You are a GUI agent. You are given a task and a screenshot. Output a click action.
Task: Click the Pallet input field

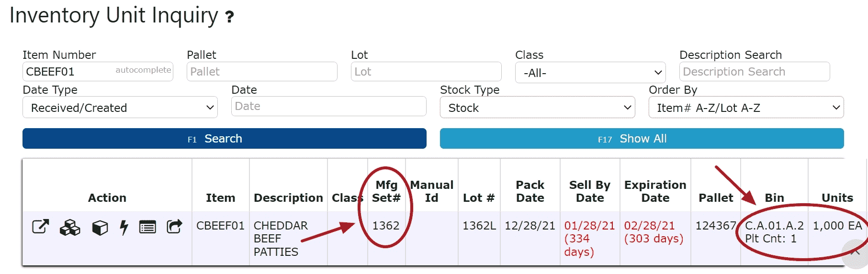[262, 72]
